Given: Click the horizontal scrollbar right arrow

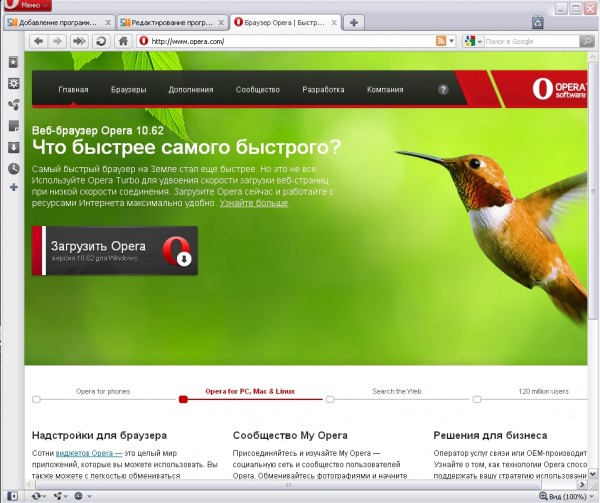Looking at the screenshot, I should point(582,485).
